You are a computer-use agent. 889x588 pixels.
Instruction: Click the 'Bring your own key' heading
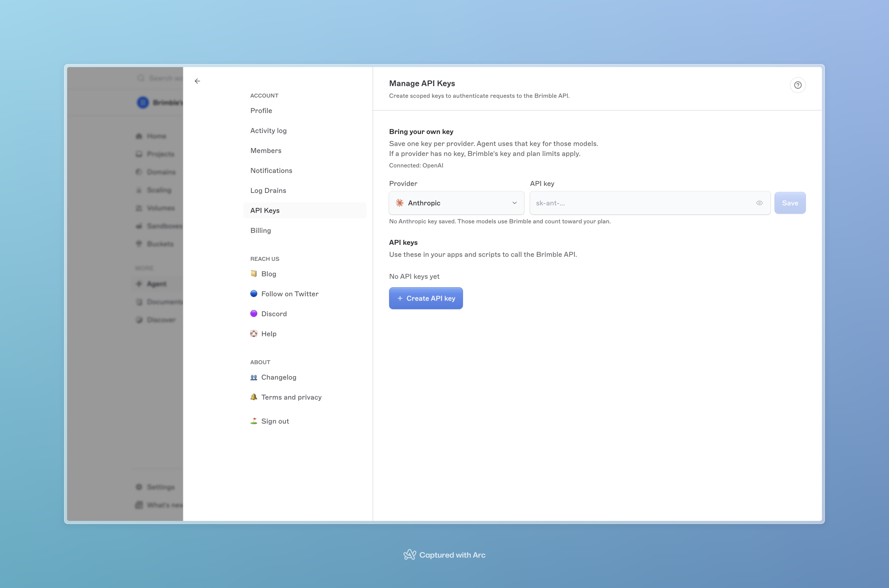click(421, 132)
